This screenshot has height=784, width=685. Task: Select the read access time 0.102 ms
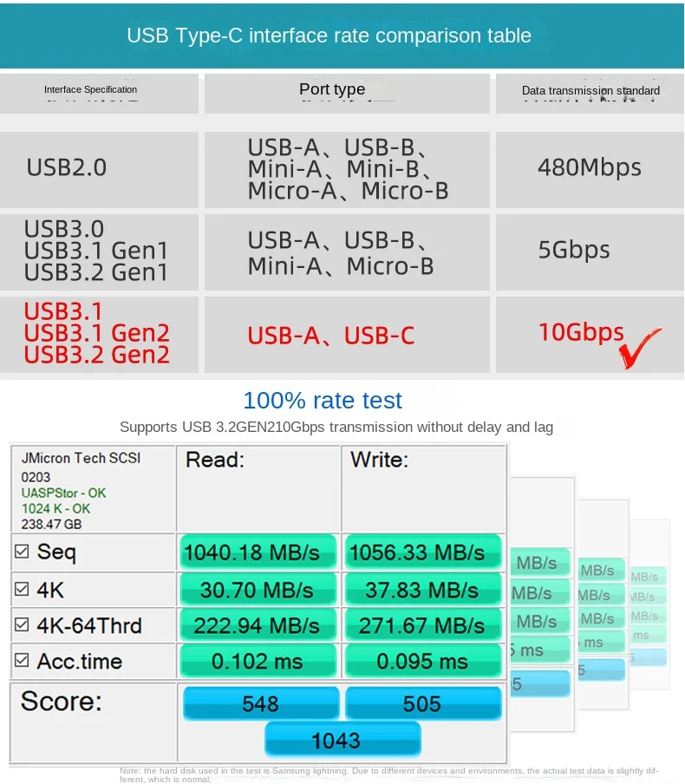tap(258, 662)
